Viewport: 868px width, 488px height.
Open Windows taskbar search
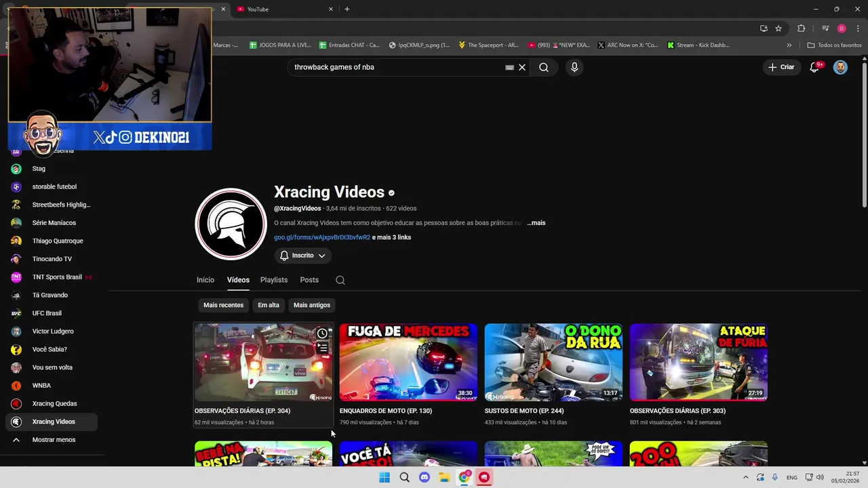coord(404,477)
